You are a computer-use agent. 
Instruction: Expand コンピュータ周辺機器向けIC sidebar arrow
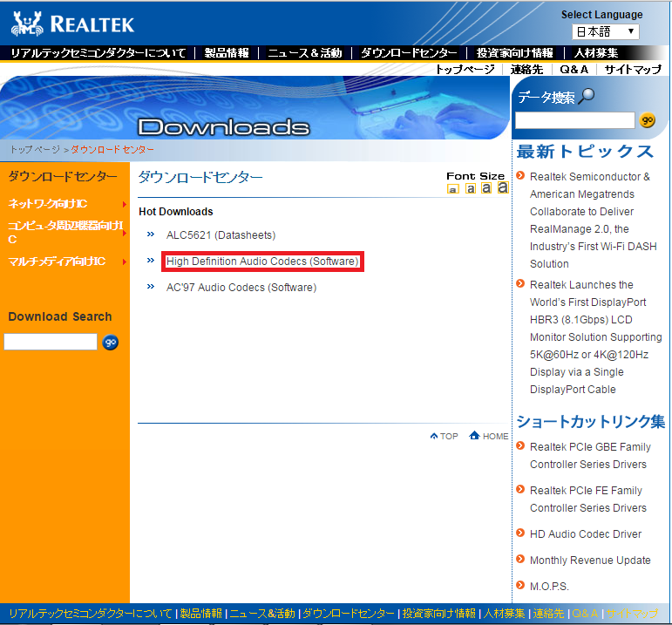(x=125, y=234)
